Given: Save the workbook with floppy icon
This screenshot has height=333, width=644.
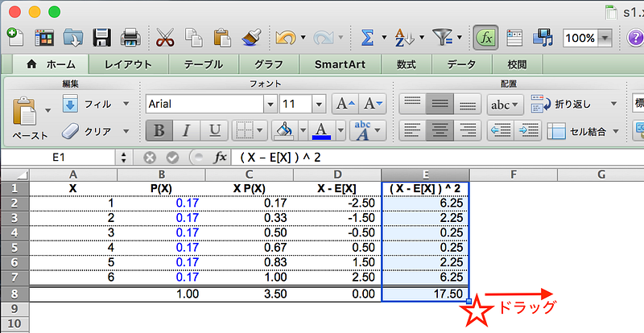Looking at the screenshot, I should tap(102, 38).
